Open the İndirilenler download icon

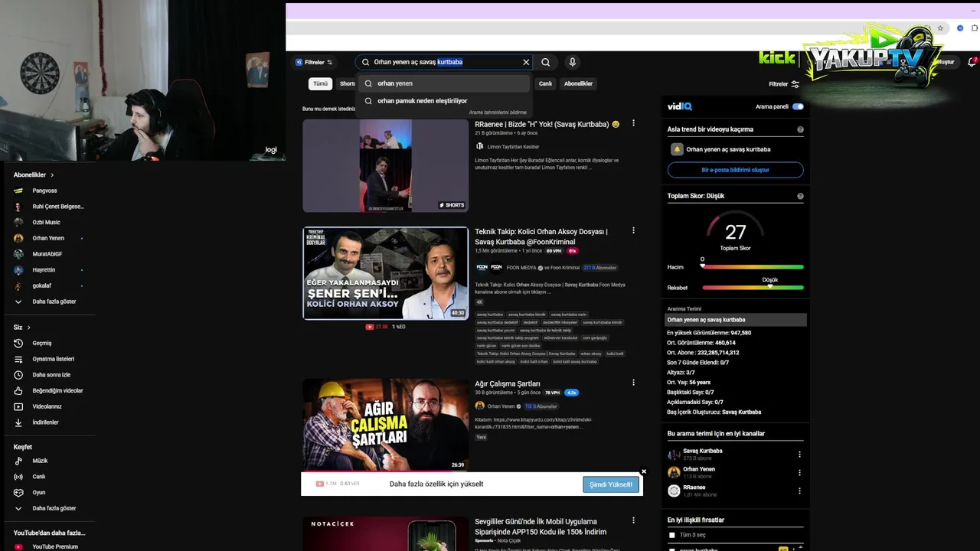click(x=18, y=422)
